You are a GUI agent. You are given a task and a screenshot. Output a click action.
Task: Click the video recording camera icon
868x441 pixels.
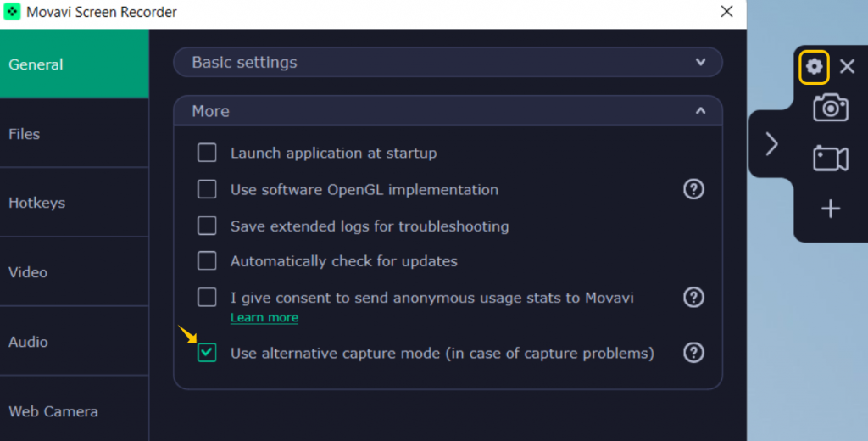[x=831, y=159]
